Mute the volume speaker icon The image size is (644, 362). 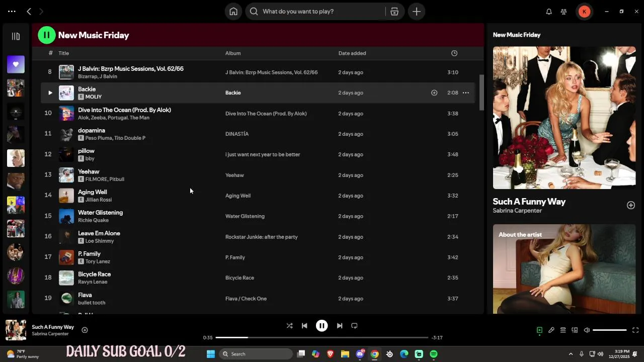point(587,330)
